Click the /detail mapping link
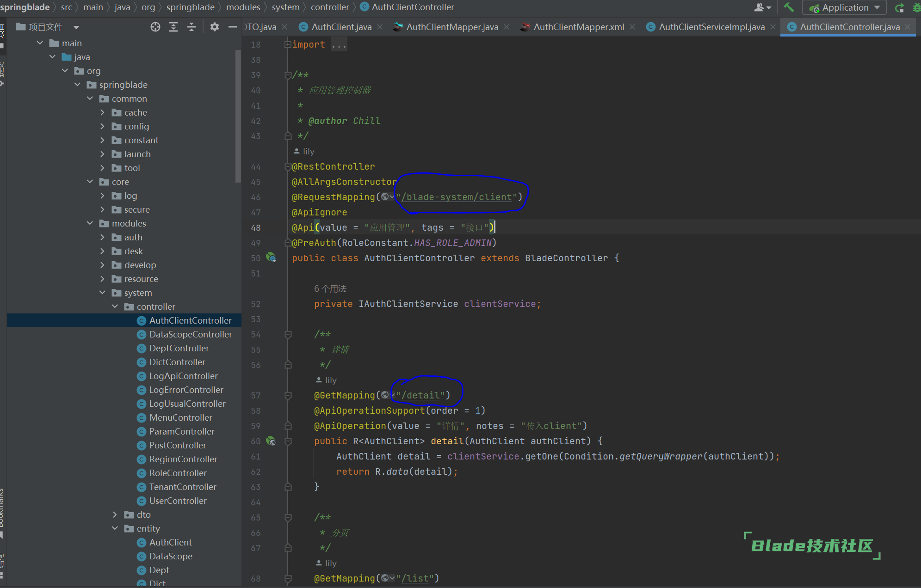Image resolution: width=921 pixels, height=588 pixels. pyautogui.click(x=420, y=395)
